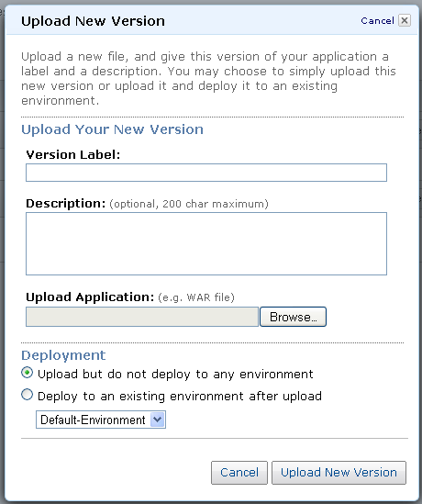Open the Default-Environment dropdown
The image size is (422, 504).
pos(101,420)
